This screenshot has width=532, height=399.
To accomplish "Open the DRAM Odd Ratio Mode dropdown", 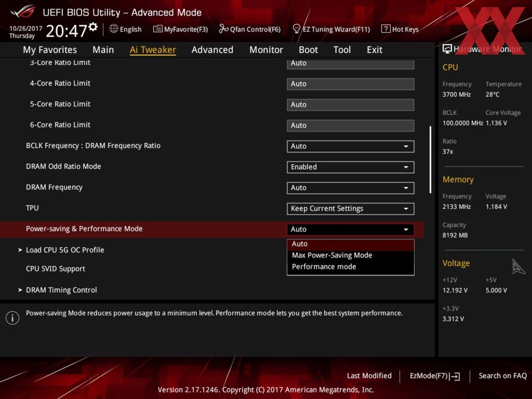I will point(350,167).
